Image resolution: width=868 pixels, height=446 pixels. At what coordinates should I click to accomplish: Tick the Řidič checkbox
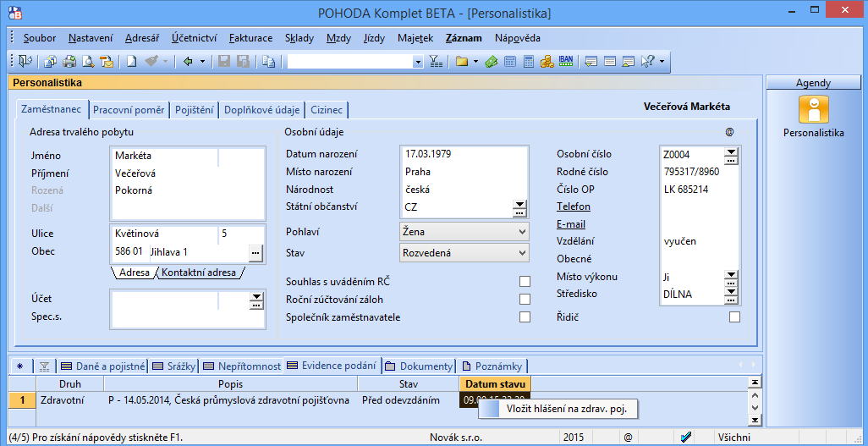click(734, 317)
